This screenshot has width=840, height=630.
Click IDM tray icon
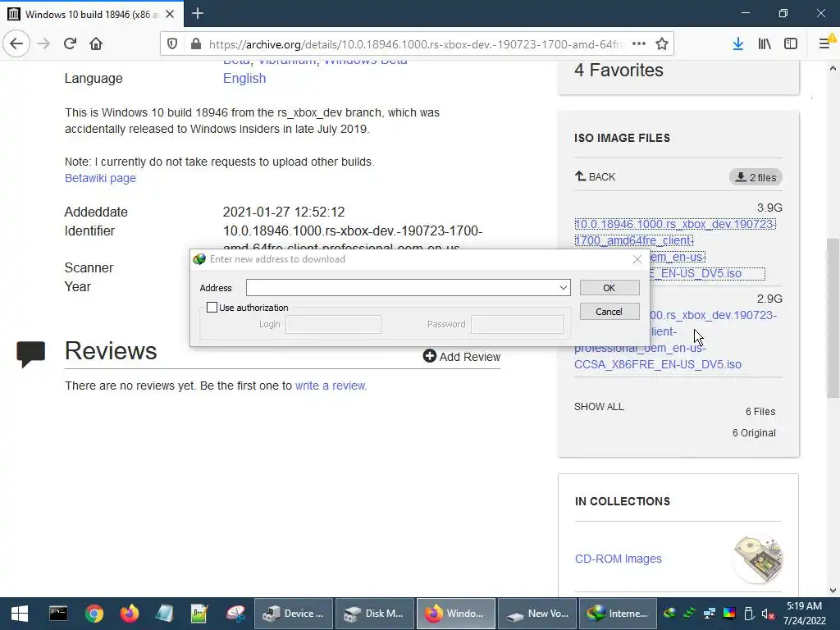click(669, 614)
